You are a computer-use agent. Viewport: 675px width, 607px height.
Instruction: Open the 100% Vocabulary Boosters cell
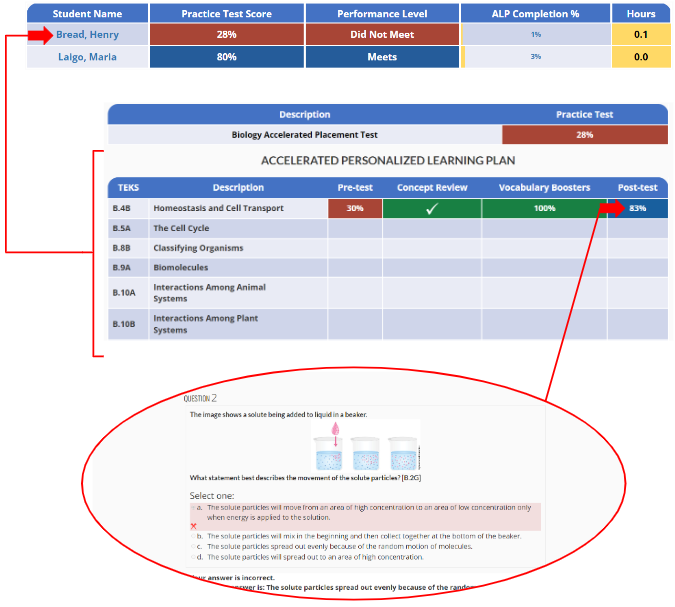(544, 209)
